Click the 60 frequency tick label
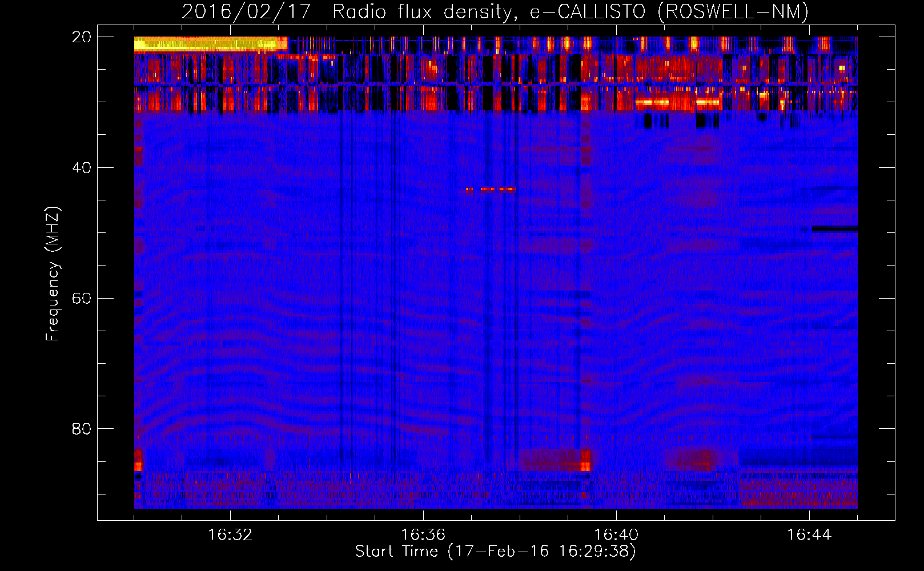Image resolution: width=924 pixels, height=571 pixels. click(81, 299)
